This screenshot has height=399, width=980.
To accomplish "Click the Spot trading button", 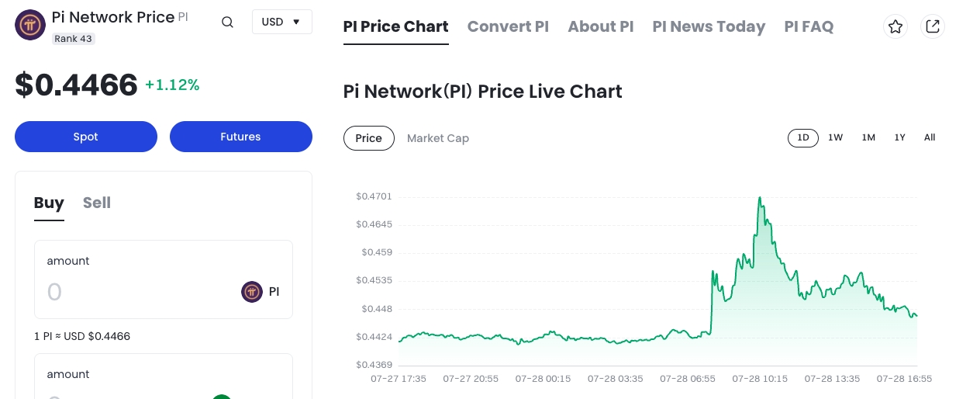I will point(86,137).
